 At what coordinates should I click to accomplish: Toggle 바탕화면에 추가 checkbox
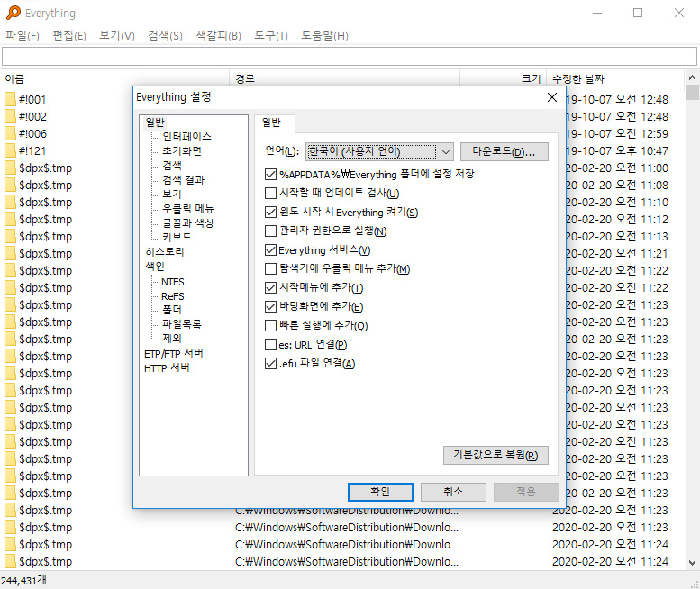[270, 306]
